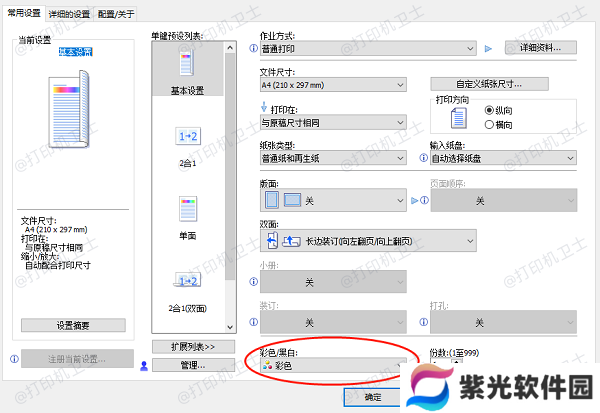This screenshot has width=600, height=413.
Task: Click 扩展列表>> button
Action: (x=193, y=347)
